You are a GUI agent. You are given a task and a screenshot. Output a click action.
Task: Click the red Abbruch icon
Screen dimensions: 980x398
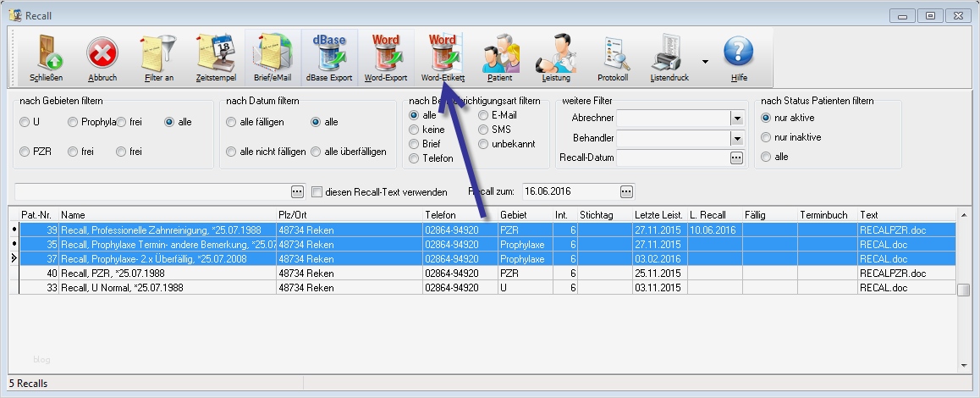[102, 53]
